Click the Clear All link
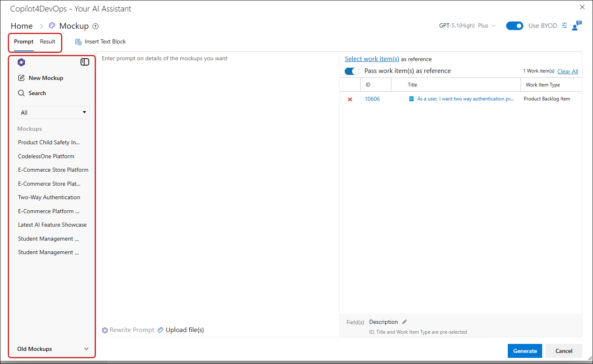 click(568, 71)
